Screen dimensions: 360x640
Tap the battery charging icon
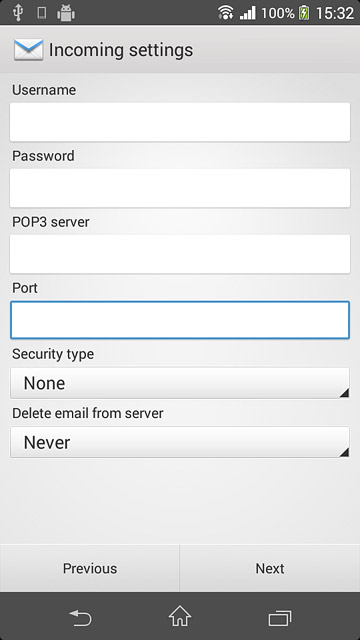click(304, 13)
